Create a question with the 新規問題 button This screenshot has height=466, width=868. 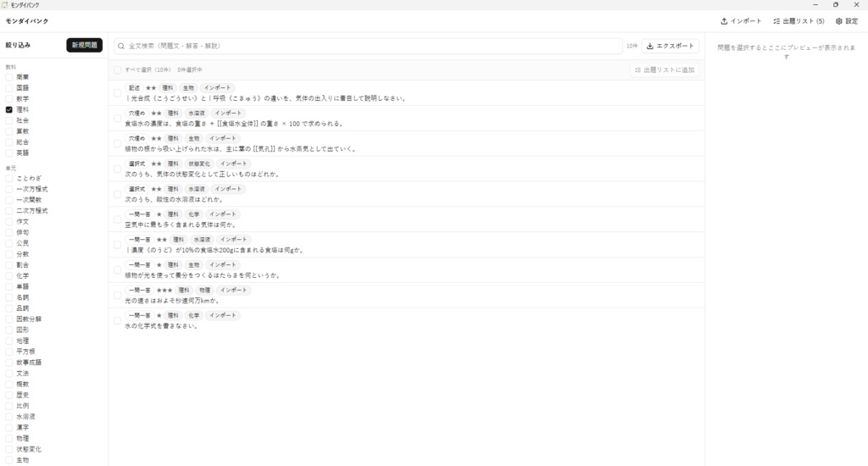[x=84, y=45]
